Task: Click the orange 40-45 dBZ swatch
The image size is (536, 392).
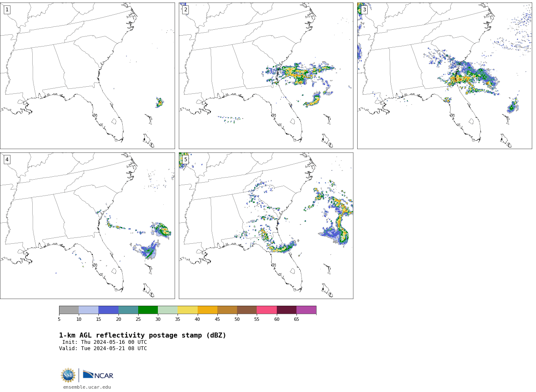Action: pyautogui.click(x=207, y=310)
